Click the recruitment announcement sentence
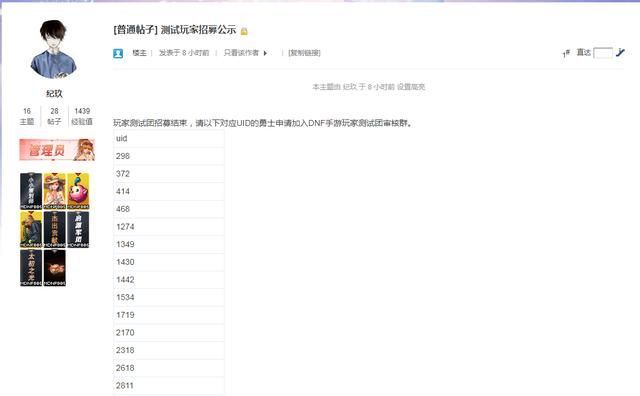 click(x=264, y=123)
